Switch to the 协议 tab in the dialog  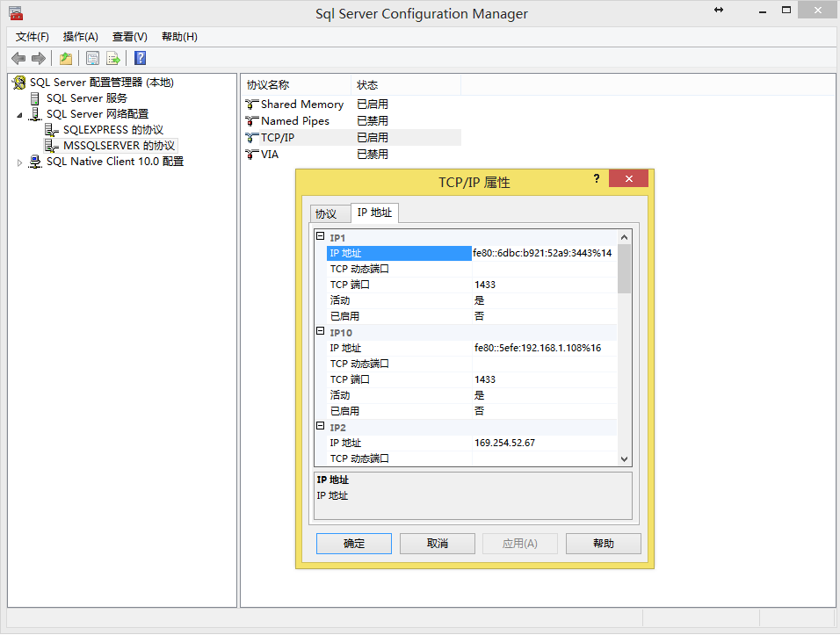pos(326,214)
